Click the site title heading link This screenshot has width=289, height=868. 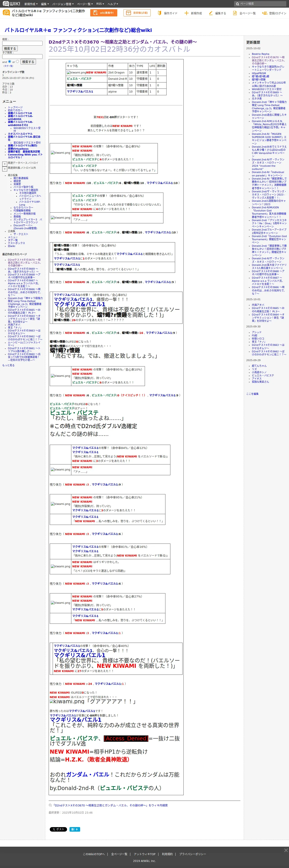click(78, 30)
